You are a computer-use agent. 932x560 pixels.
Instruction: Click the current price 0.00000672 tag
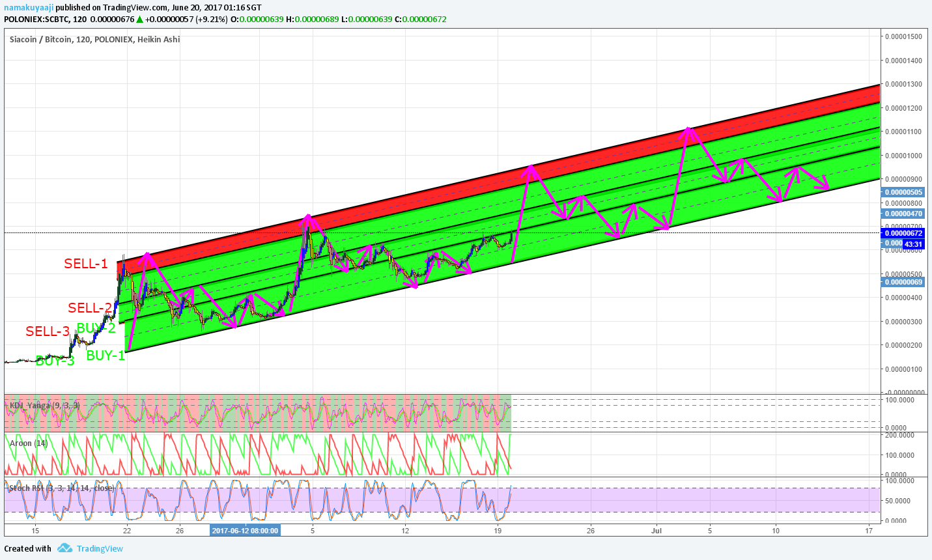pos(903,233)
